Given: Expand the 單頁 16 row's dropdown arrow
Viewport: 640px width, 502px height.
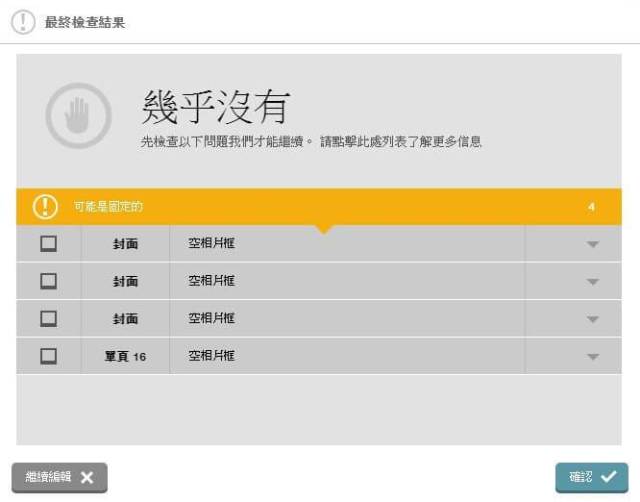Looking at the screenshot, I should coord(593,357).
